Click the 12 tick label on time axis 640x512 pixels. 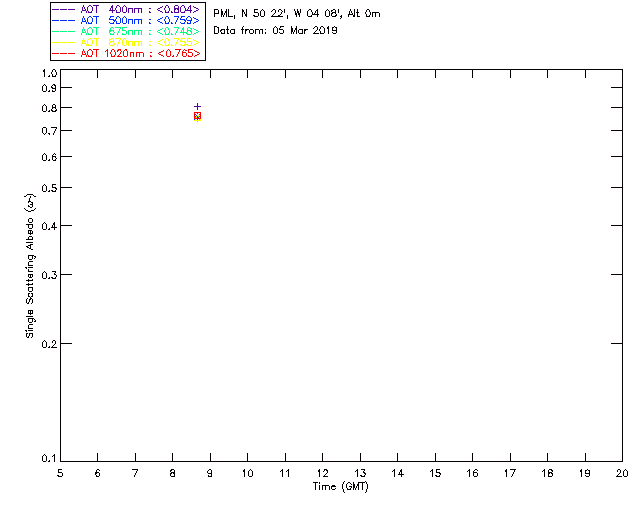click(x=323, y=473)
